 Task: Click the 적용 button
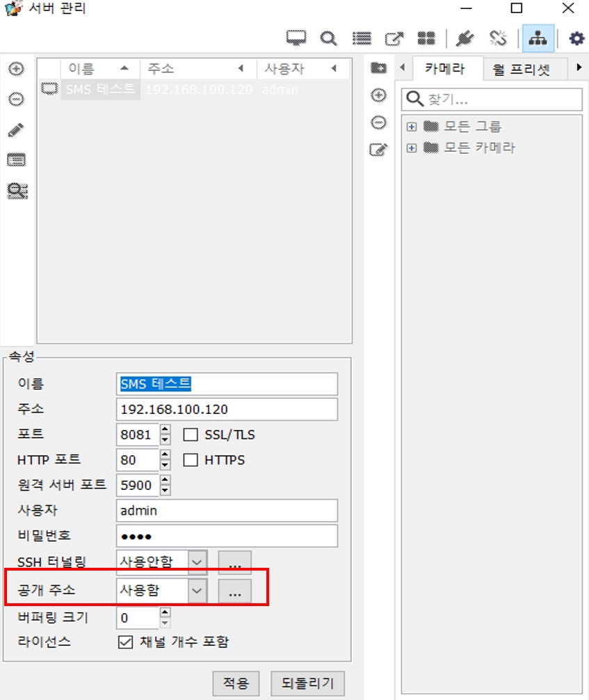pos(236,683)
